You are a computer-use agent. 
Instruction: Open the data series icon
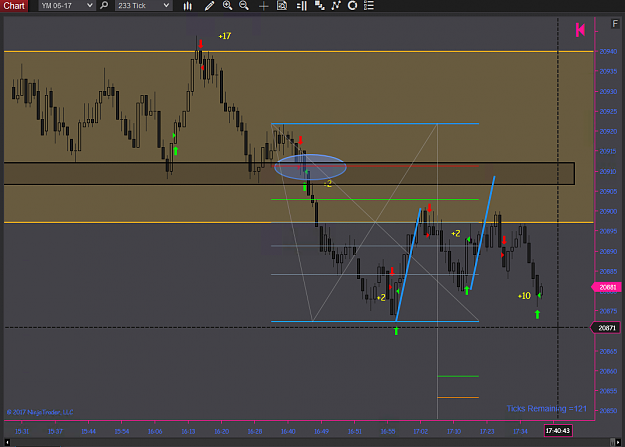pos(319,6)
